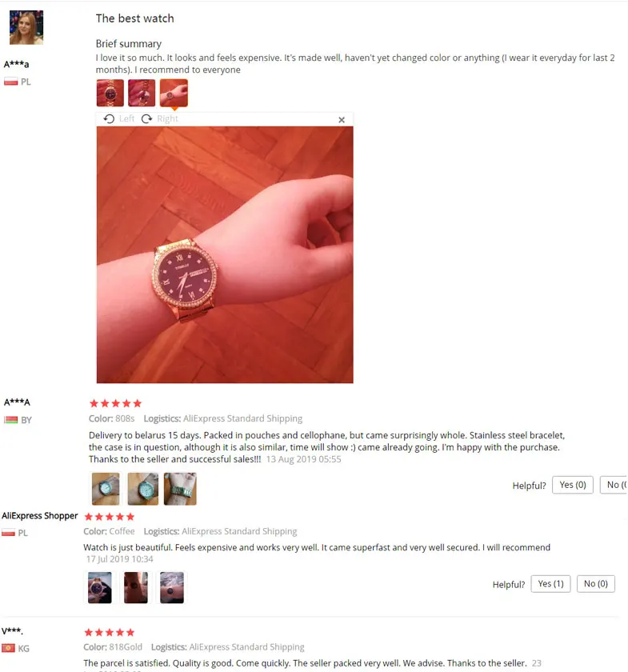Vote No (0) on AliExpress Shopper review
The width and height of the screenshot is (628, 672).
click(596, 584)
